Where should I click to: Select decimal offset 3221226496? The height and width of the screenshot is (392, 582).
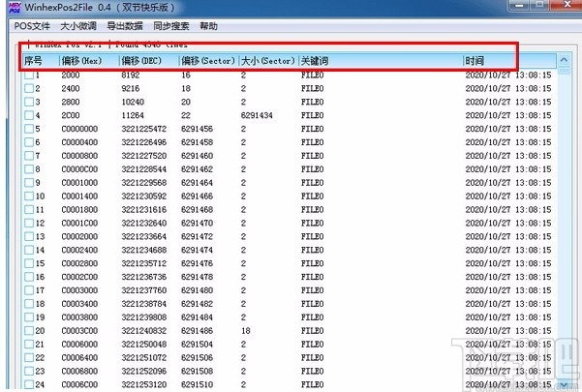click(144, 142)
